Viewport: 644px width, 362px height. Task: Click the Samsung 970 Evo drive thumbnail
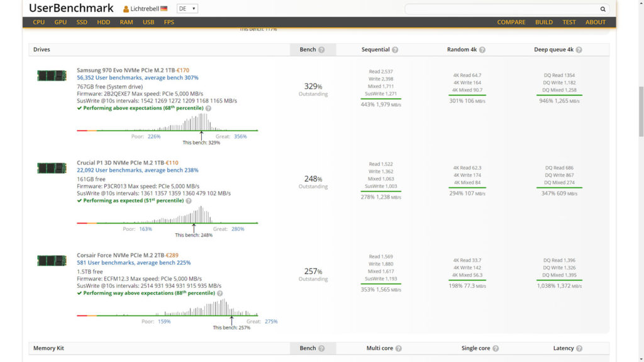(52, 75)
